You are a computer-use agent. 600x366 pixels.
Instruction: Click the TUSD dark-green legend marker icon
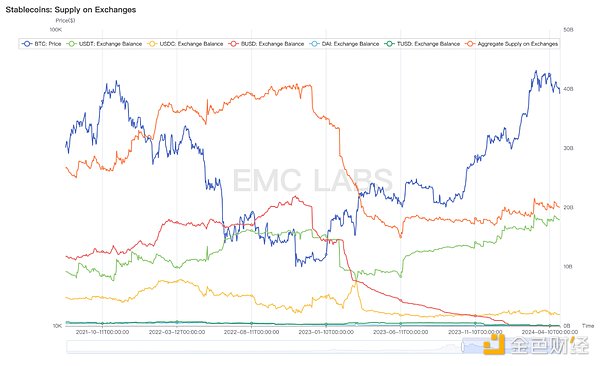(x=390, y=44)
